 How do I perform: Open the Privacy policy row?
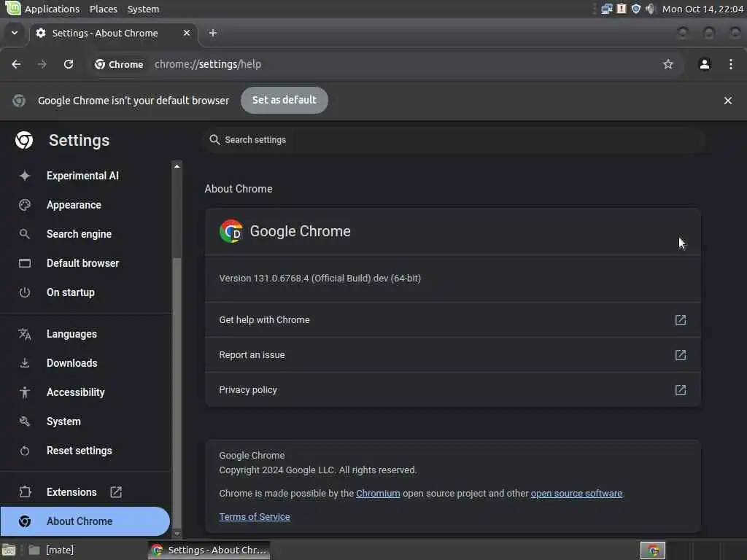[x=452, y=390]
